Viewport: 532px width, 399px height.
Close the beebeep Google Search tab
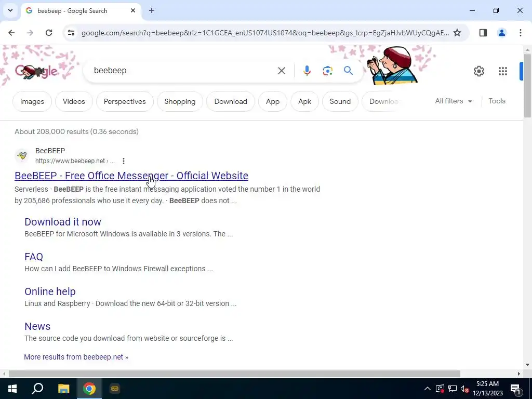[x=133, y=10]
